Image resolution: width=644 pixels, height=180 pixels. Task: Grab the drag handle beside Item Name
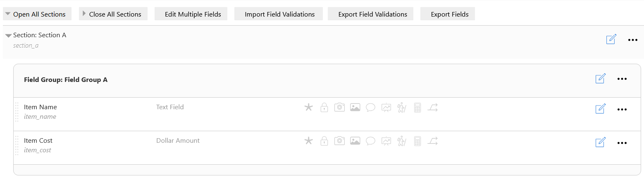click(17, 112)
